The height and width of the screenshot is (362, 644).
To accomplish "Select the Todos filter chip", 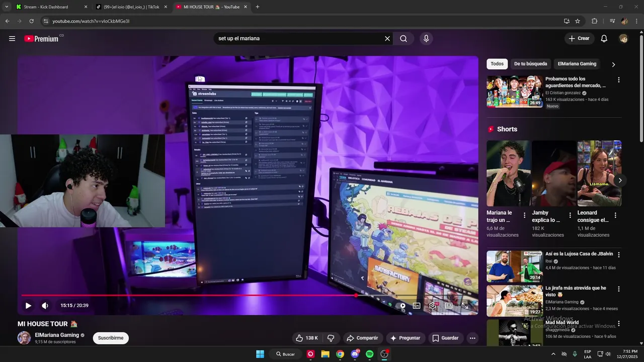I will [x=497, y=64].
